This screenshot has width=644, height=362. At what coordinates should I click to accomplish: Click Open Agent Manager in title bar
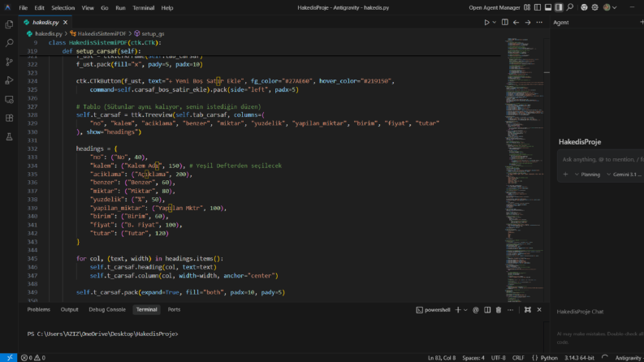click(x=495, y=8)
